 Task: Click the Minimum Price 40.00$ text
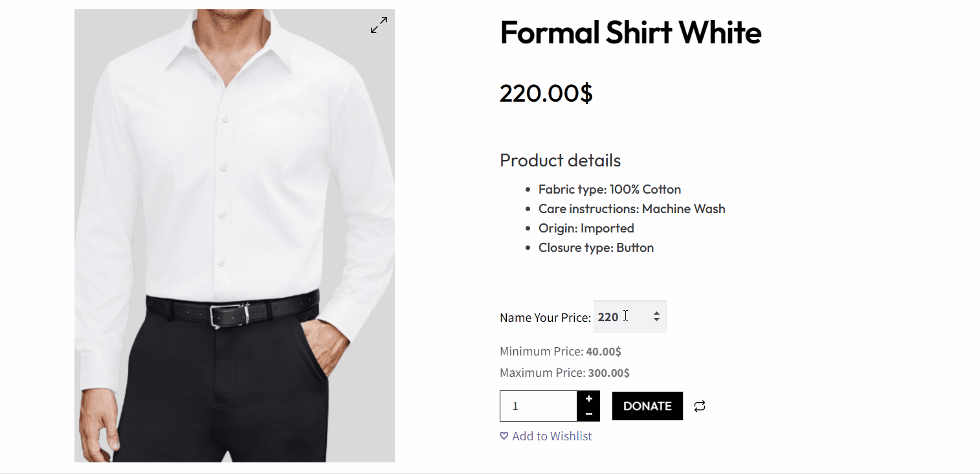[x=561, y=352]
